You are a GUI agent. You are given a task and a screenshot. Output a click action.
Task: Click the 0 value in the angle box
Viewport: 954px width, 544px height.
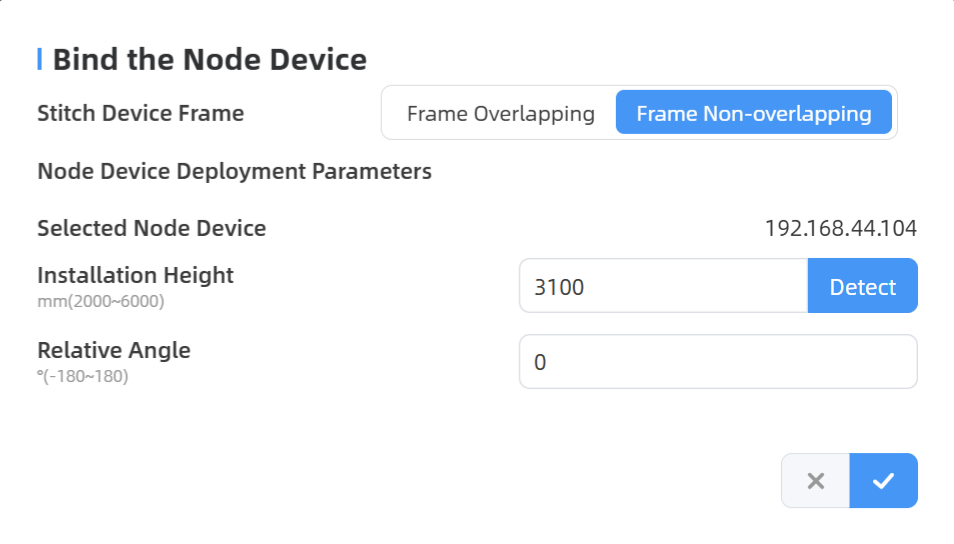click(540, 363)
